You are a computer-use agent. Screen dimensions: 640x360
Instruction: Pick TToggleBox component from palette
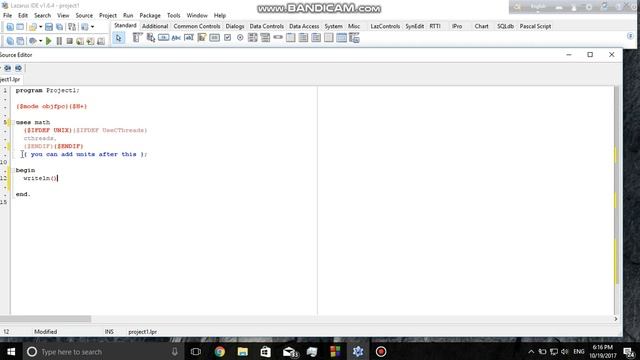(214, 38)
